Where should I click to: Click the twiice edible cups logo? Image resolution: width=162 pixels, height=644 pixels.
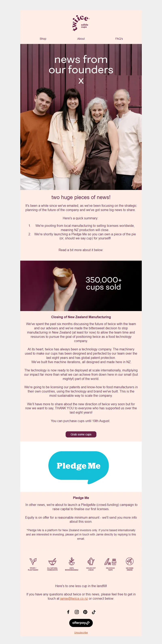81,23
